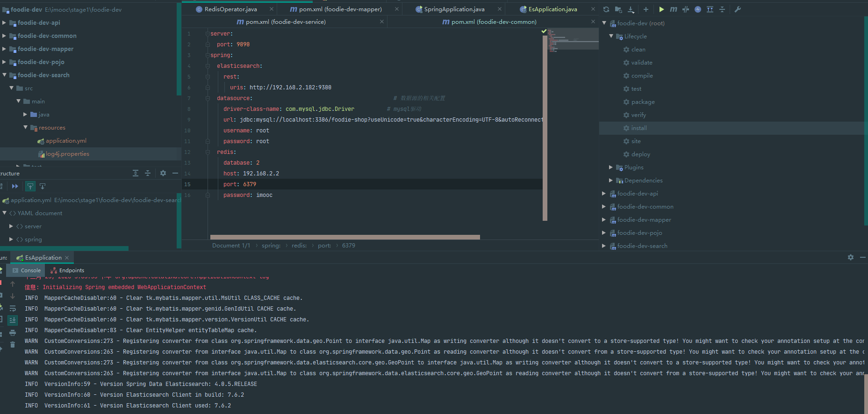Collapse foodie-dev (root) Maven node

[604, 23]
